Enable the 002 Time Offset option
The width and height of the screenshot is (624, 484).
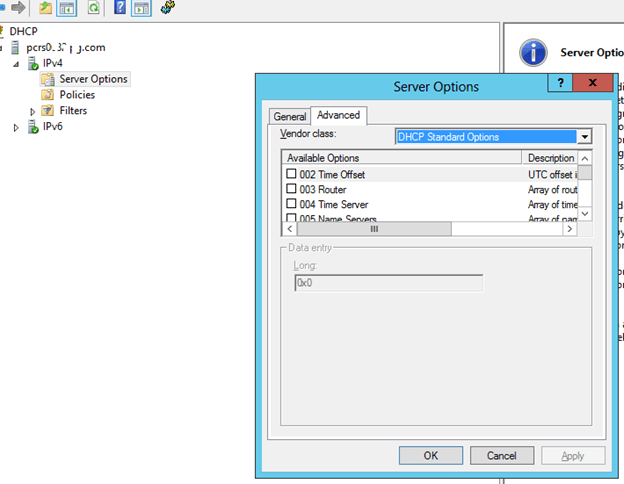[292, 174]
